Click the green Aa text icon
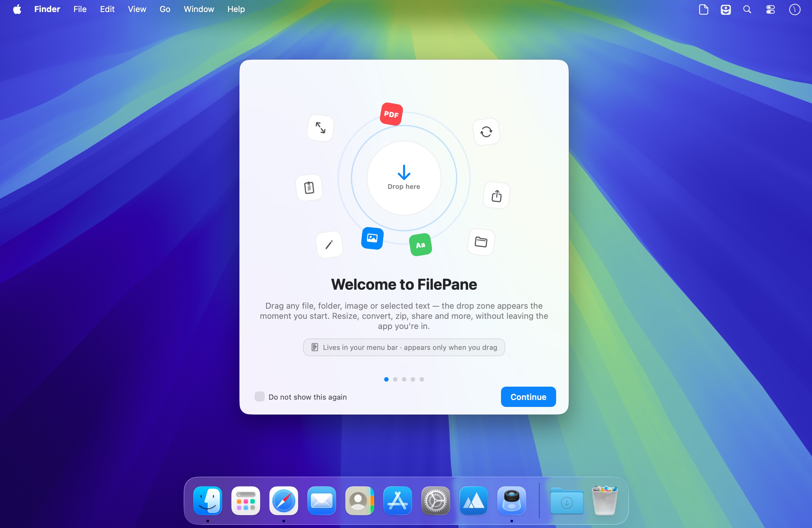 point(420,245)
